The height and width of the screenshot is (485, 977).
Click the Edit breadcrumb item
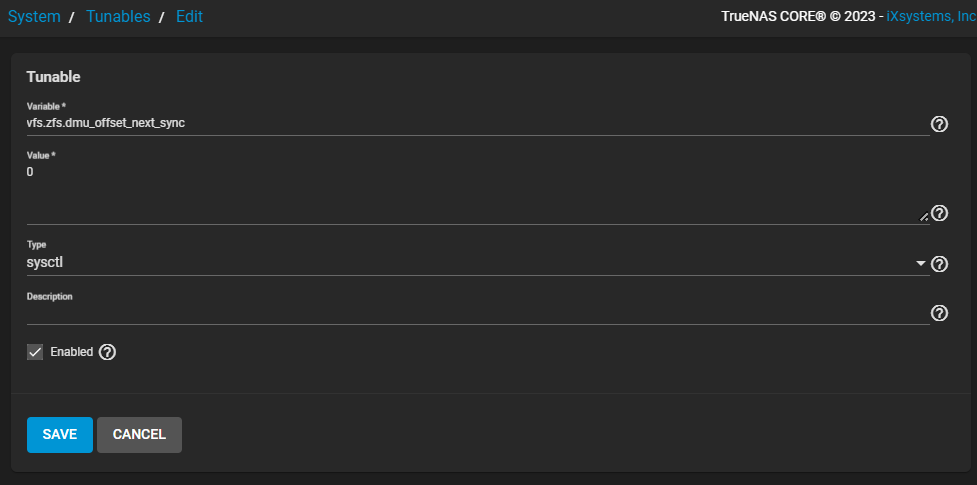click(x=189, y=17)
